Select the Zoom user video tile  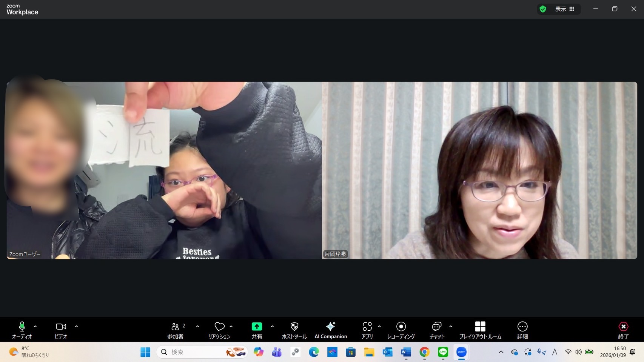164,170
